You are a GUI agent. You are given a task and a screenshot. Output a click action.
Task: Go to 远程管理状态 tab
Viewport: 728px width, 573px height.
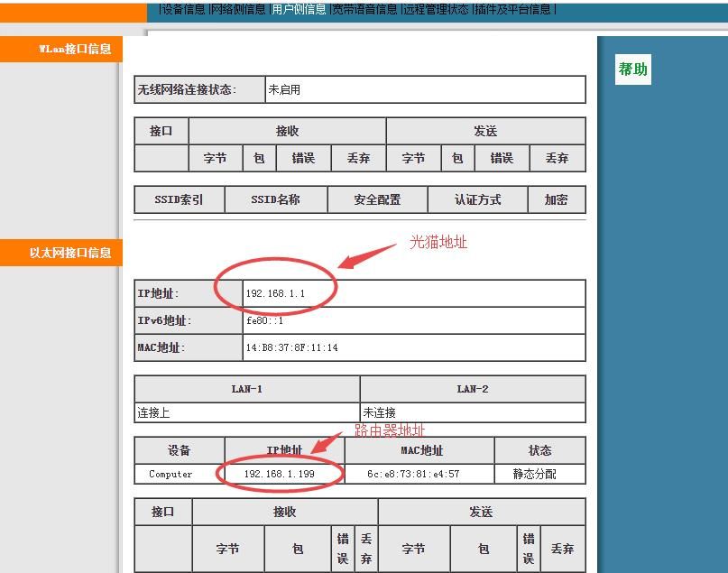436,9
